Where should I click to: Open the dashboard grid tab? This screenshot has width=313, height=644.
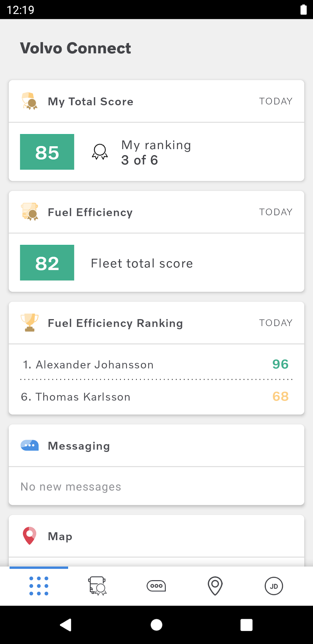(x=39, y=586)
